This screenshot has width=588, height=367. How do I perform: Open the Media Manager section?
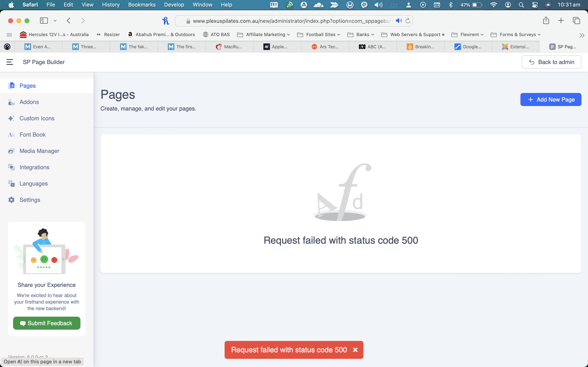pyautogui.click(x=39, y=151)
